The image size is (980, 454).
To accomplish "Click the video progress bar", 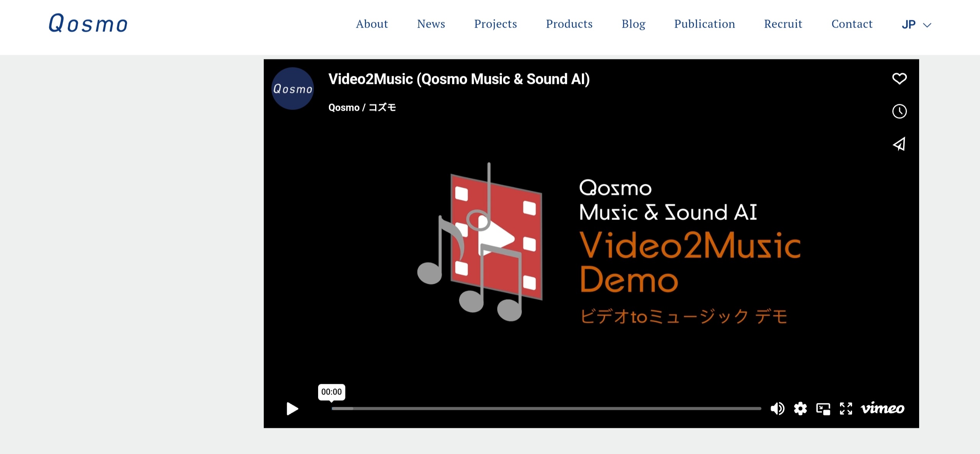I will click(546, 408).
